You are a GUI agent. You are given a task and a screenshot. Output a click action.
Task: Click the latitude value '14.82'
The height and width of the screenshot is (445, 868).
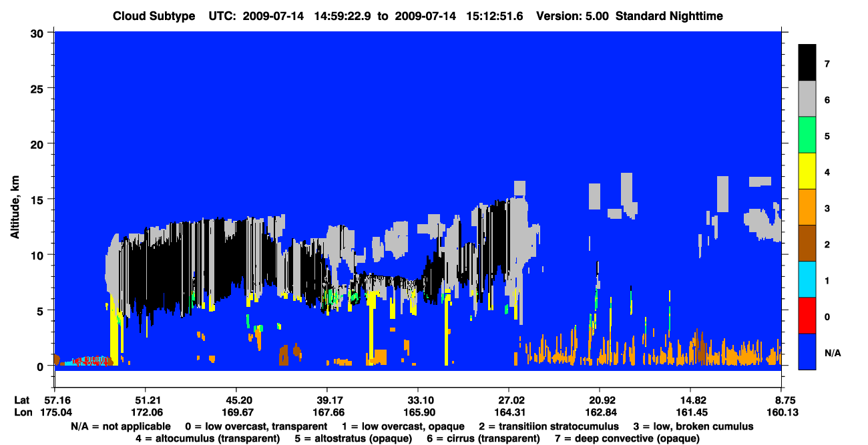click(690, 400)
